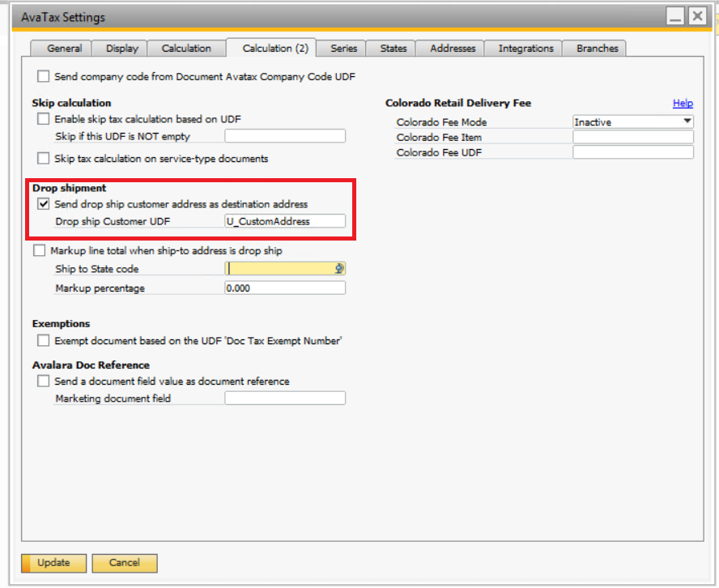Click the Colorado Fee UDF input field
The width and height of the screenshot is (719, 588).
(633, 152)
